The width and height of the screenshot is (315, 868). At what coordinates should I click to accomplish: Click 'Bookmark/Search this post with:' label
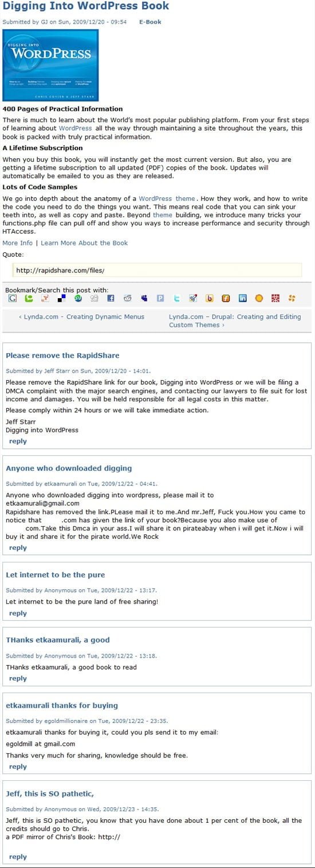pyautogui.click(x=57, y=290)
